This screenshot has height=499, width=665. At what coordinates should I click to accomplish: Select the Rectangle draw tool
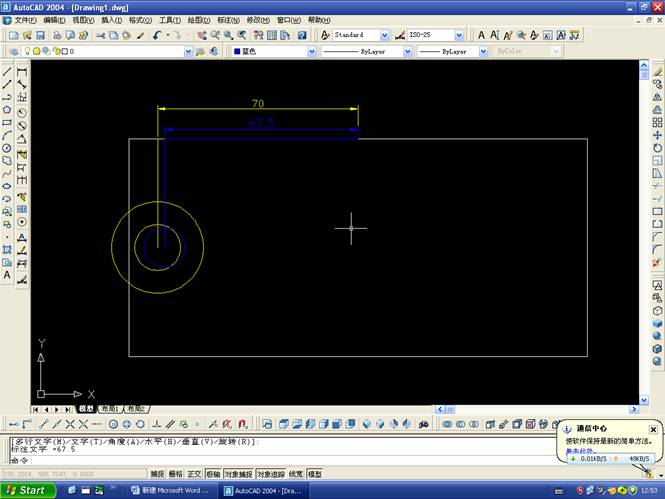(x=7, y=123)
